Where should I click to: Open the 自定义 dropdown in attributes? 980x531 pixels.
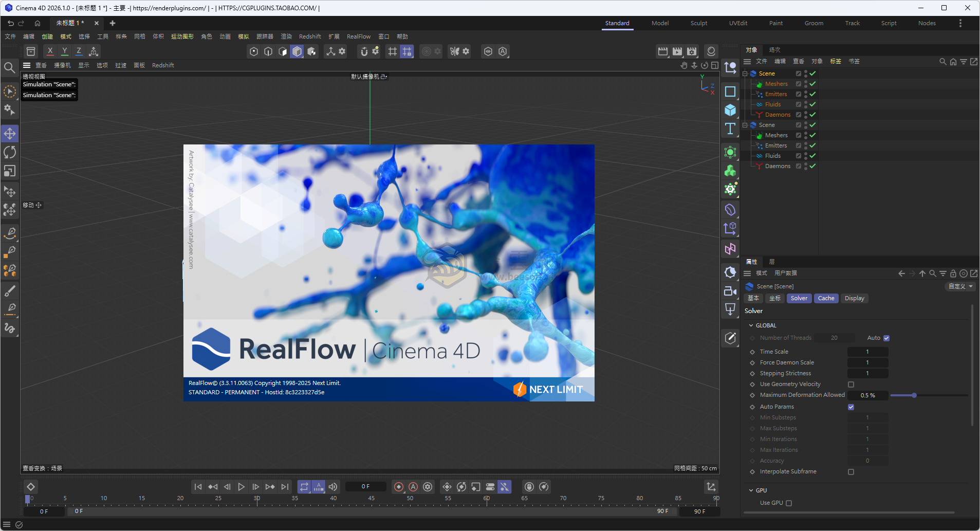click(x=960, y=286)
